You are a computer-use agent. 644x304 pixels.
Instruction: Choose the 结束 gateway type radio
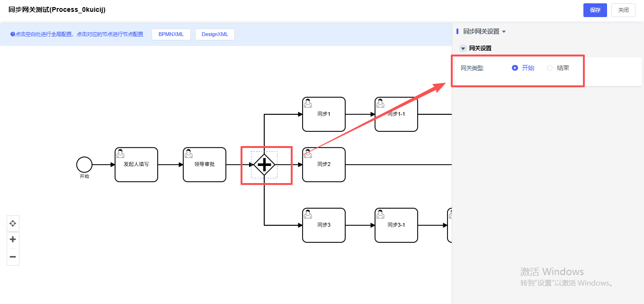550,68
